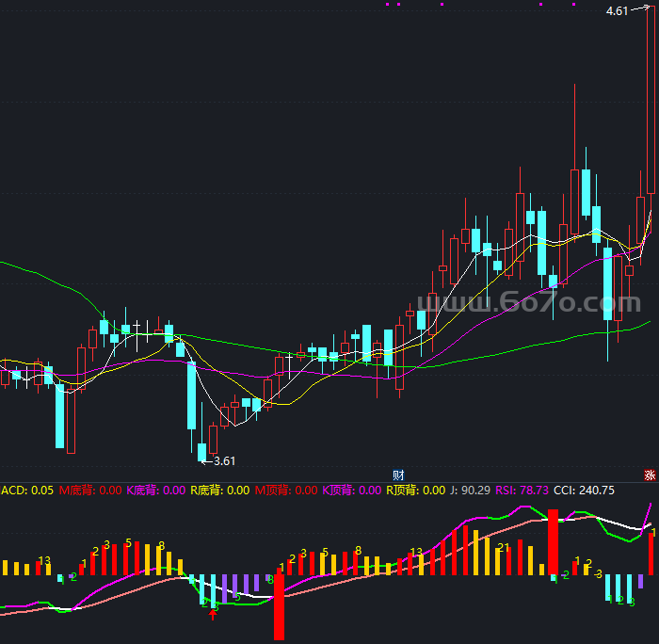Select the K顶背 indicator label

tap(351, 490)
